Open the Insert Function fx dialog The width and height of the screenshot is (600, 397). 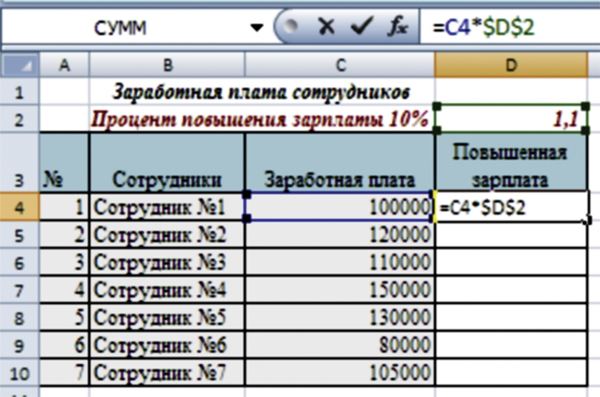pyautogui.click(x=398, y=27)
